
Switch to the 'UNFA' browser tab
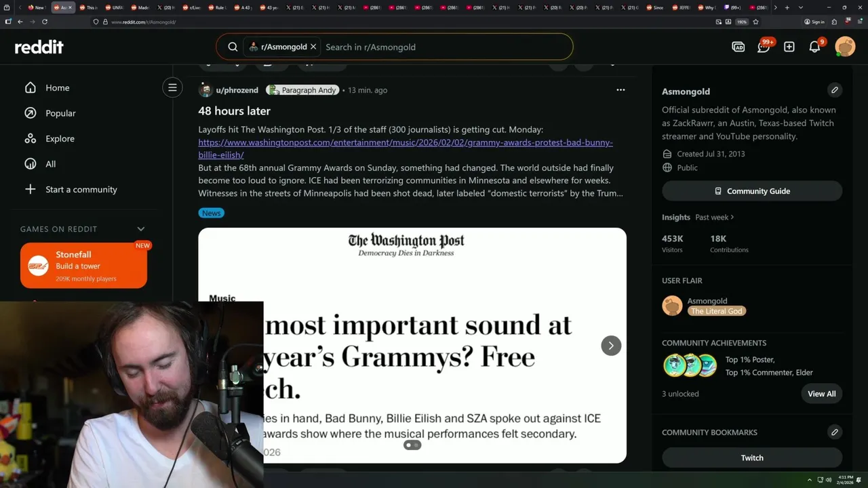tap(114, 7)
